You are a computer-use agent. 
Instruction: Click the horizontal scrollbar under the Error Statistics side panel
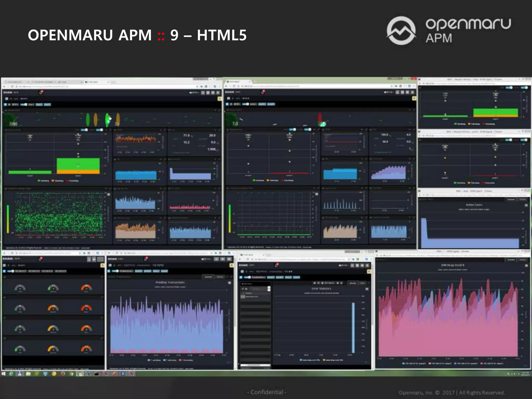coord(256,365)
